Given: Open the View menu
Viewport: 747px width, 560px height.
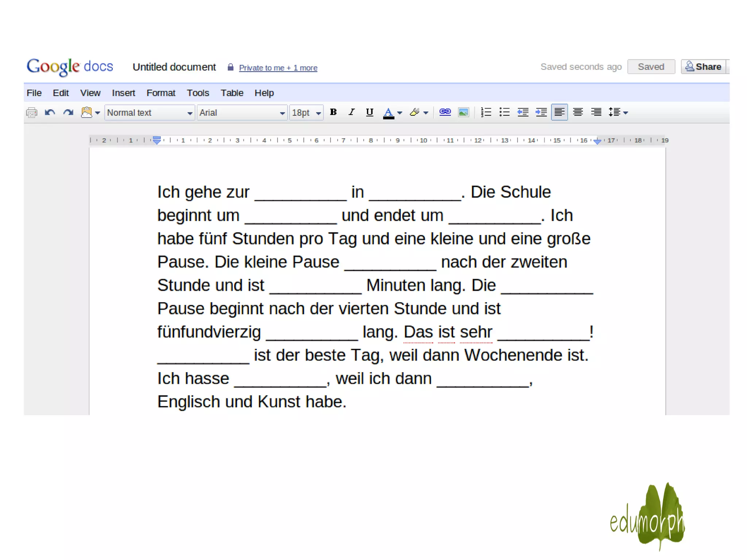Looking at the screenshot, I should [90, 93].
